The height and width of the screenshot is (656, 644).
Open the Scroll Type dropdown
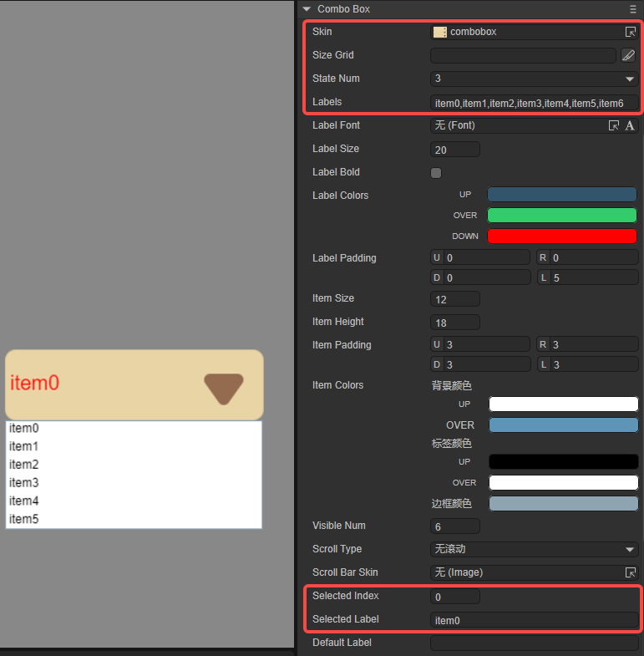(534, 549)
